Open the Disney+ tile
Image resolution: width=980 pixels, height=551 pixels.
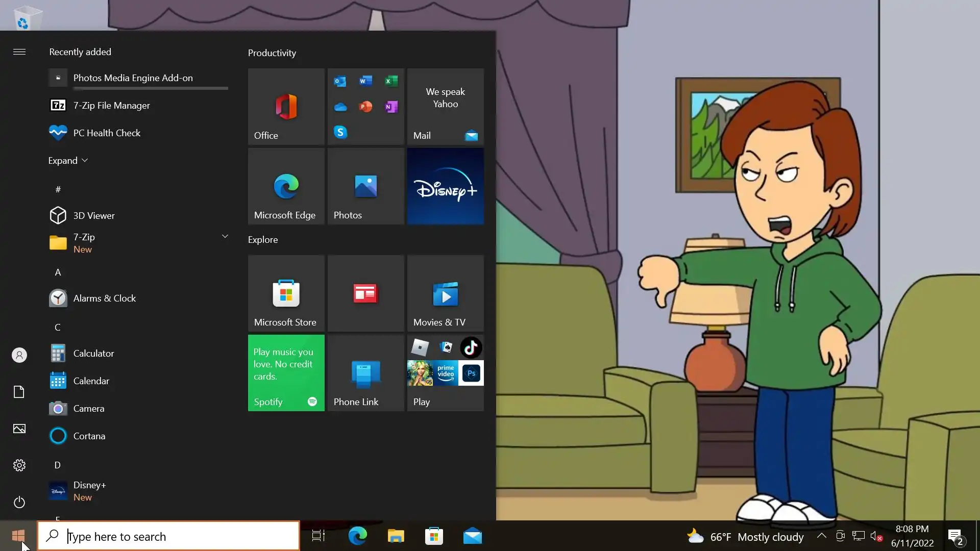coord(445,186)
